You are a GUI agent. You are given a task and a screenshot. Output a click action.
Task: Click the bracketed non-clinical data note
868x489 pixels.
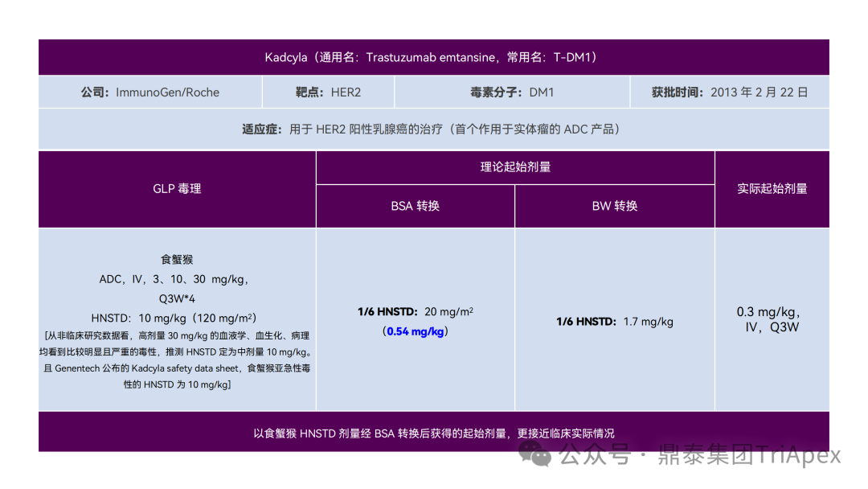[x=177, y=360]
